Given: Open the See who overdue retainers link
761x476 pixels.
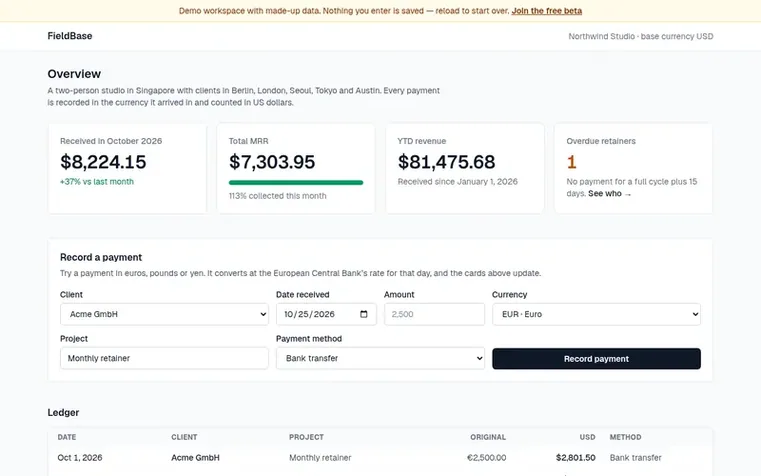Looking at the screenshot, I should point(610,194).
